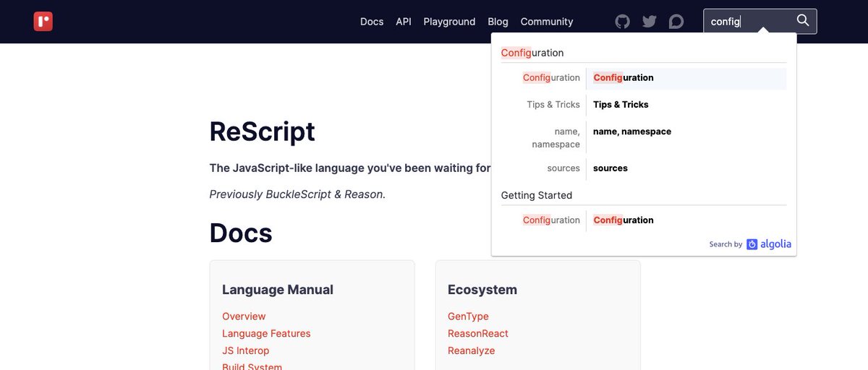Open the Community nav item
Viewport: 868px width, 370px height.
coord(546,22)
